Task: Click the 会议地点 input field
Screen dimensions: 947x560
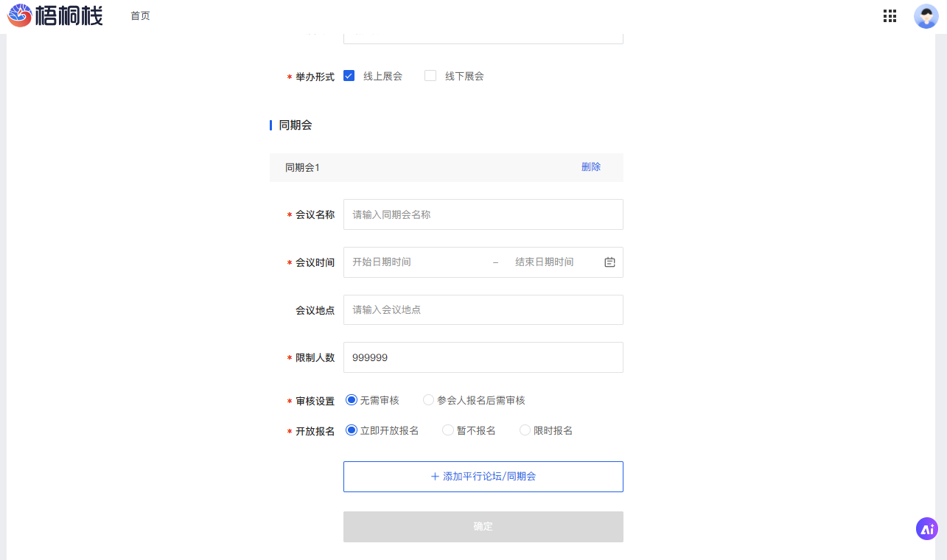Action: click(483, 310)
